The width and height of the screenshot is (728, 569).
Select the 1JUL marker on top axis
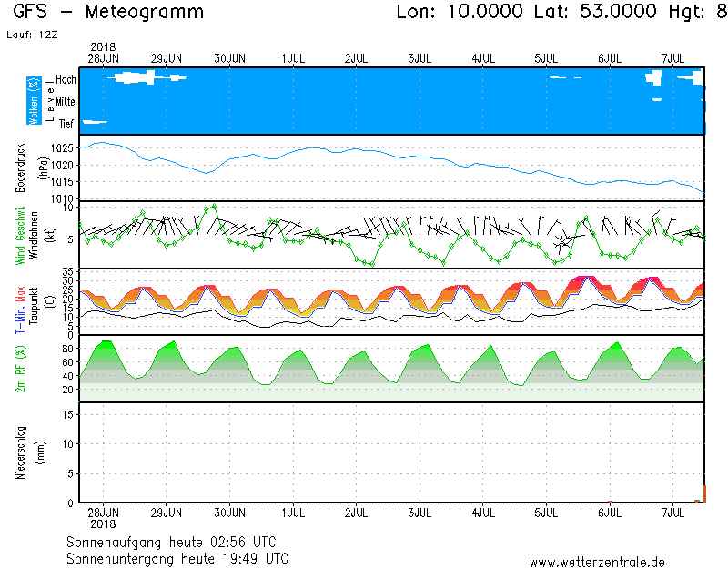(x=293, y=58)
